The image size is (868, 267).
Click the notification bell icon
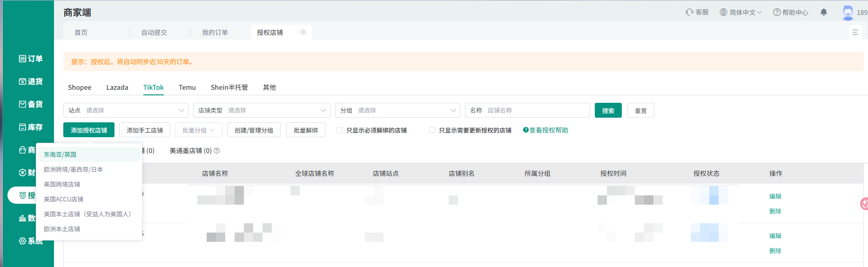(x=824, y=12)
